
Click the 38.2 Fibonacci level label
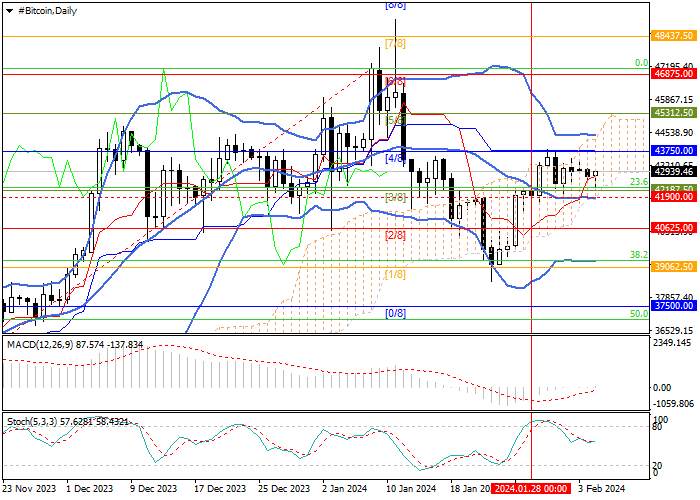point(638,254)
